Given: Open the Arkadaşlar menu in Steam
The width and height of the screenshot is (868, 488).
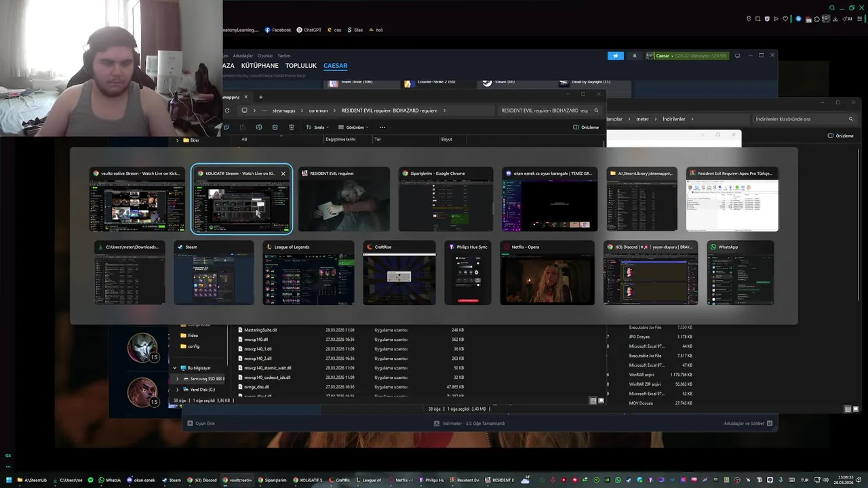Looking at the screenshot, I should 243,56.
